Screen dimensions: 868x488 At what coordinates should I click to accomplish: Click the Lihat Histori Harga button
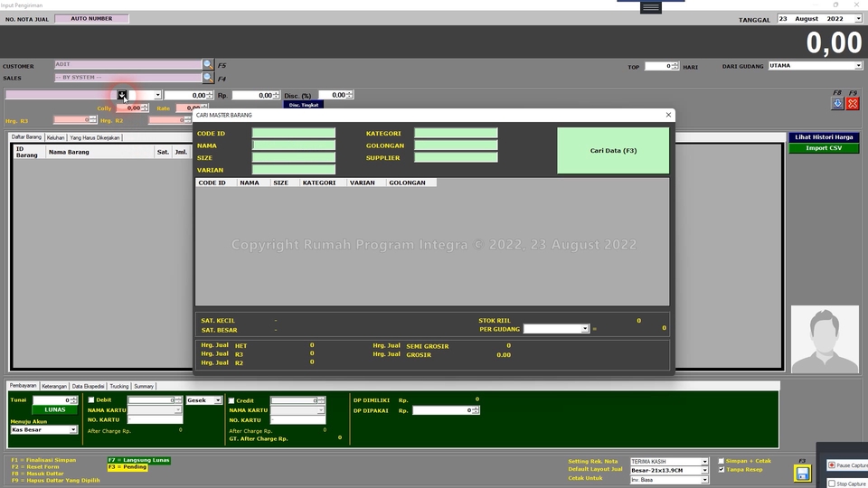(824, 137)
